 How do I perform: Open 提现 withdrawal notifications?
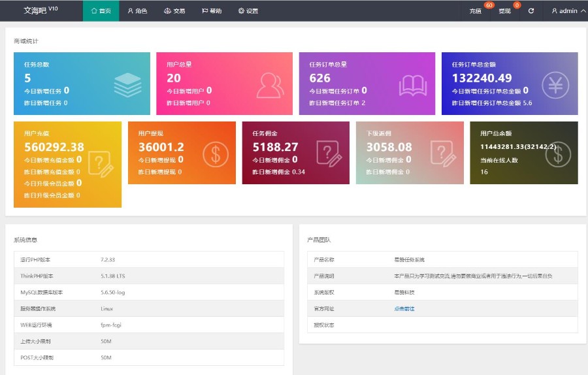point(505,11)
